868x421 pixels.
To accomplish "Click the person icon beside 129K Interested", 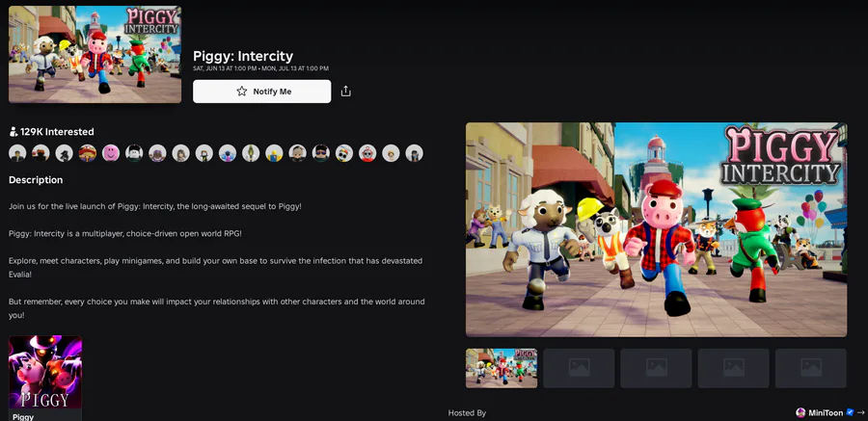I will tap(14, 132).
